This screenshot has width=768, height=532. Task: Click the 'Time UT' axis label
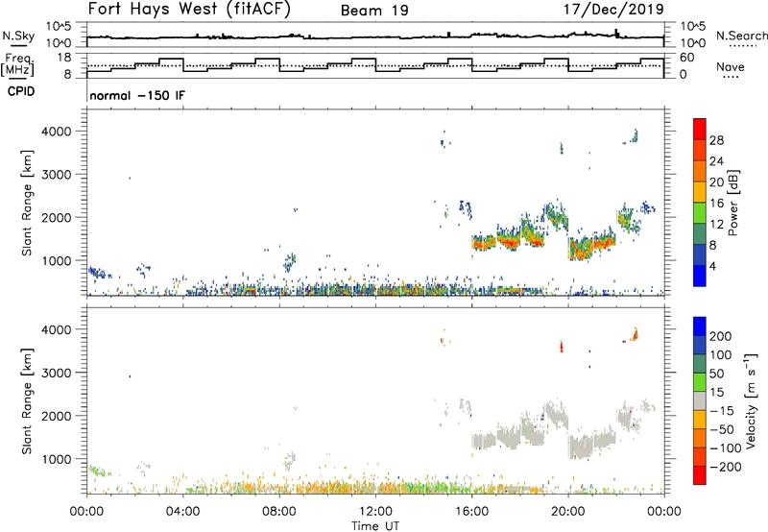[375, 526]
